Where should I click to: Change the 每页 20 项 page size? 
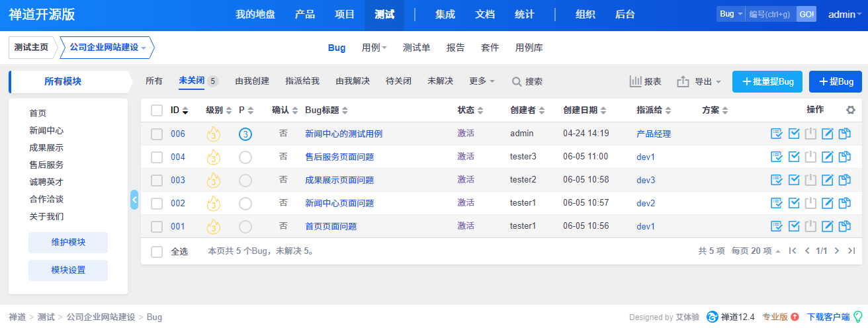(756, 251)
